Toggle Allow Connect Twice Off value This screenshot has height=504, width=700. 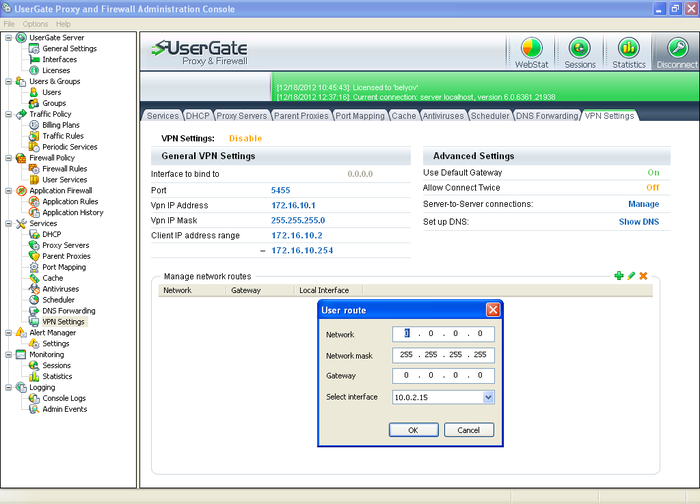tap(653, 187)
